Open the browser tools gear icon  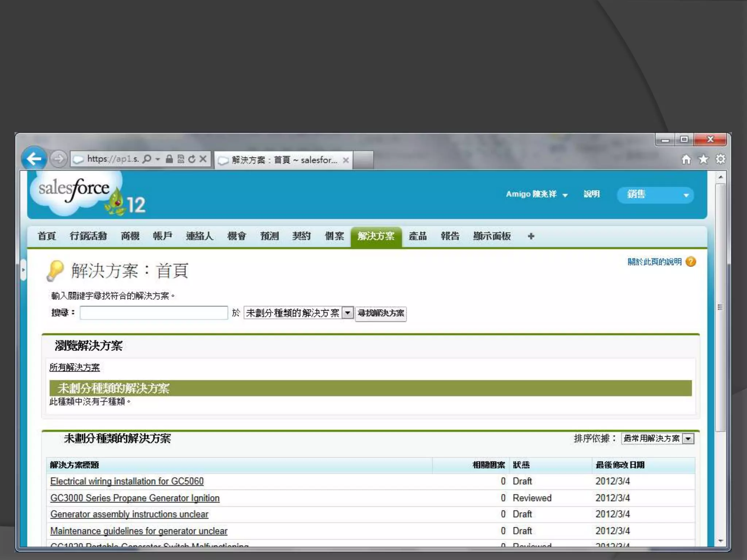[720, 159]
